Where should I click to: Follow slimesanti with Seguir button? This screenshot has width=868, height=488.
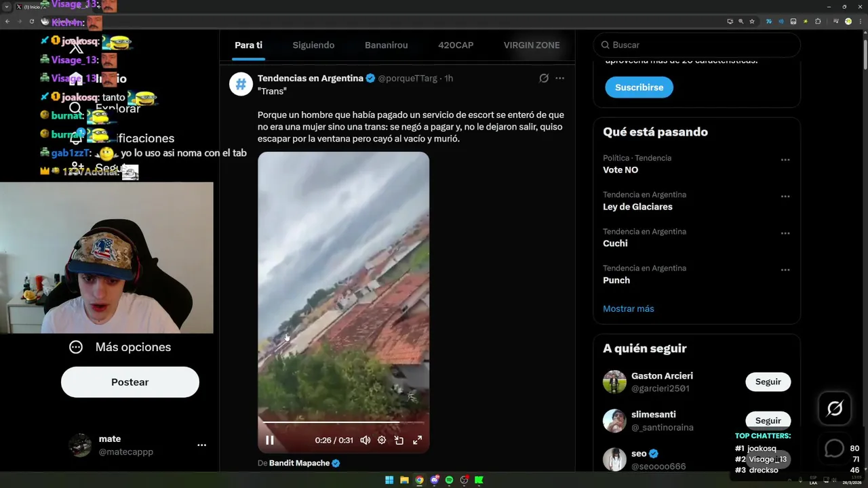tap(768, 420)
